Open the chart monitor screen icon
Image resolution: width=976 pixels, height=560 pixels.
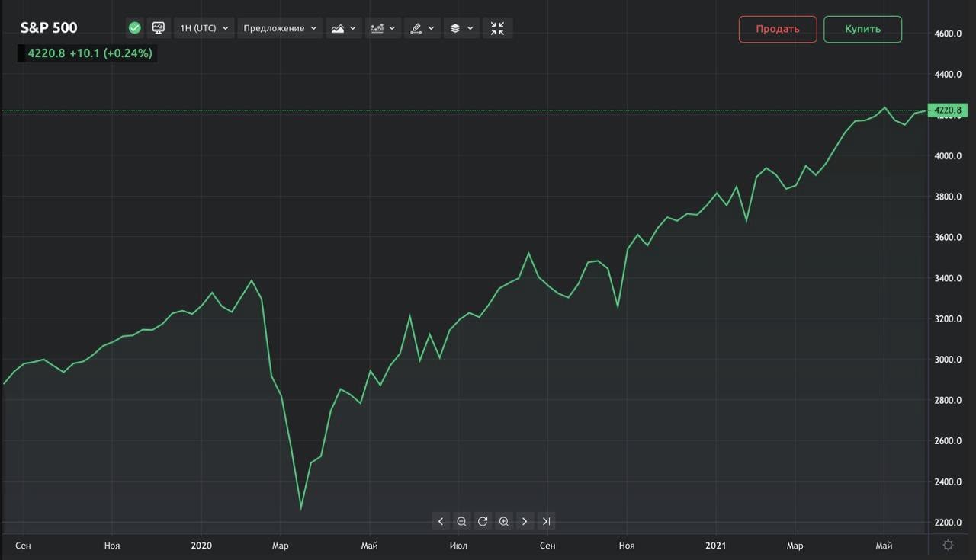tap(159, 28)
